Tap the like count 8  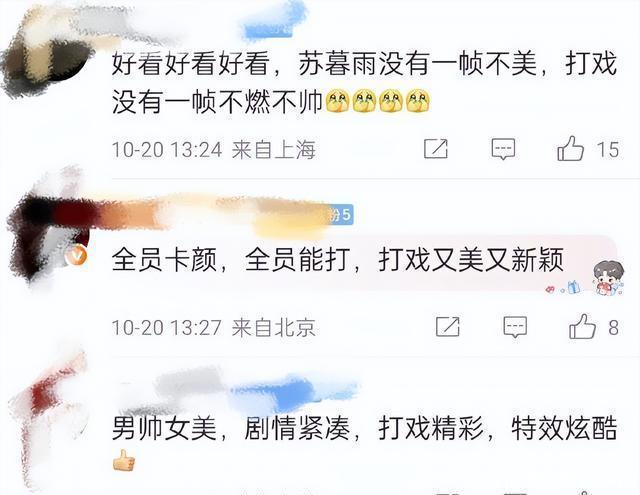click(x=613, y=328)
